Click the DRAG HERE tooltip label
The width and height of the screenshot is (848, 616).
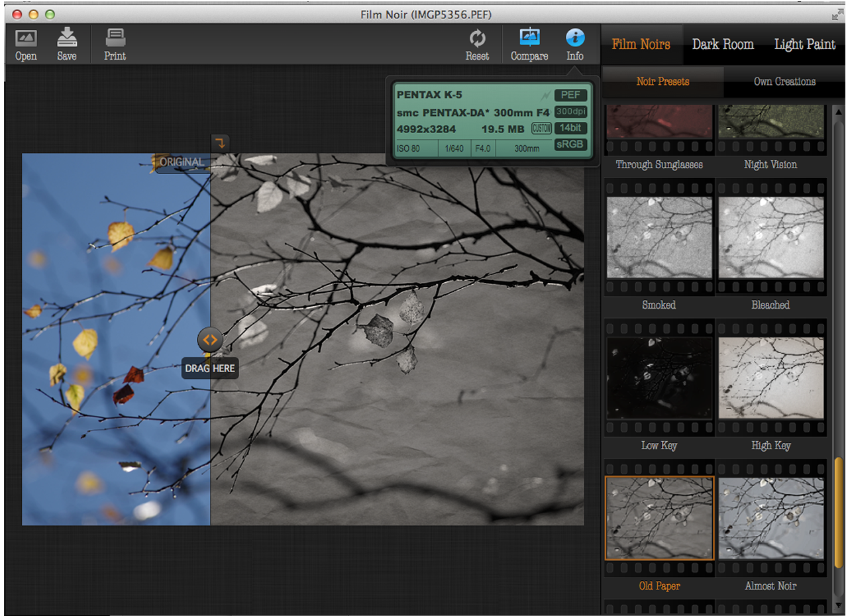coord(210,368)
